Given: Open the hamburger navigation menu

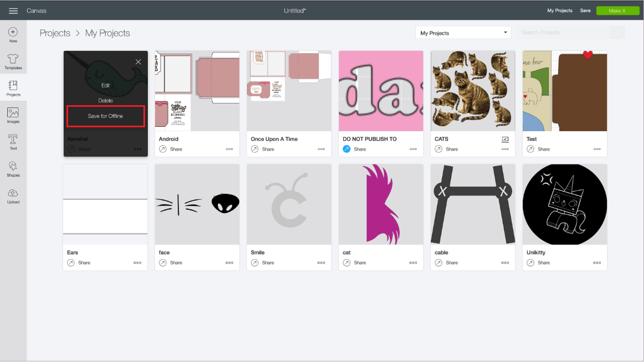Looking at the screenshot, I should pos(13,9).
